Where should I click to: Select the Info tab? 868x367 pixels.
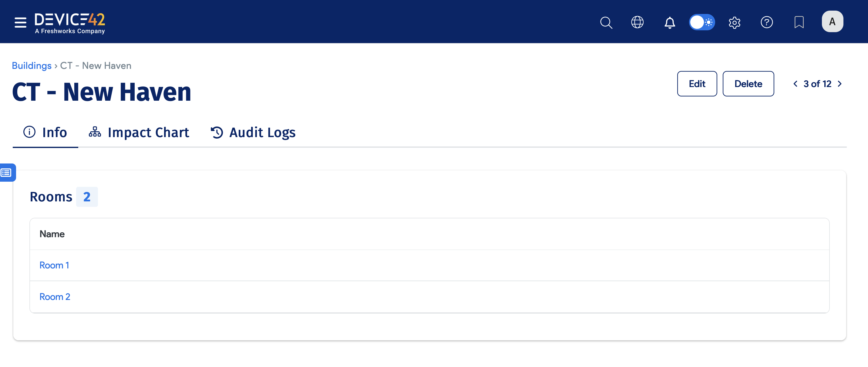point(45,133)
